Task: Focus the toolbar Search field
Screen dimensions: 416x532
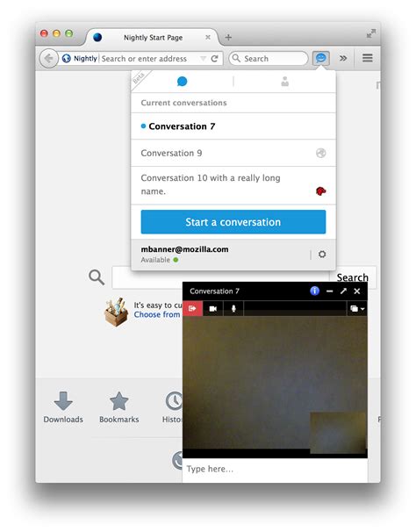Action: click(268, 58)
